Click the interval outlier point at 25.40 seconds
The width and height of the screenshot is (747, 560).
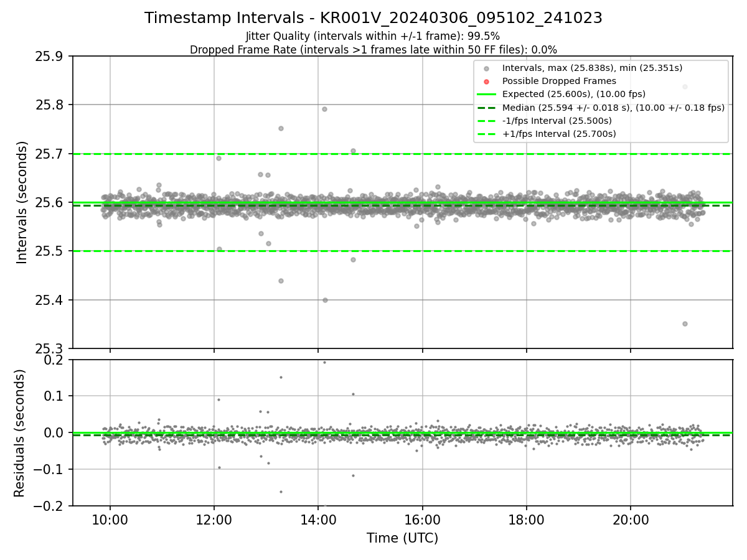(325, 300)
